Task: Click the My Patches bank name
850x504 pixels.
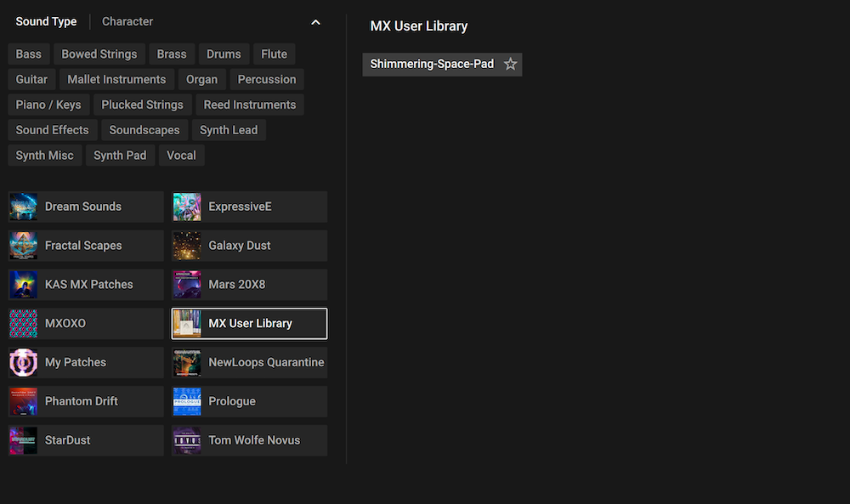Action: 76,363
